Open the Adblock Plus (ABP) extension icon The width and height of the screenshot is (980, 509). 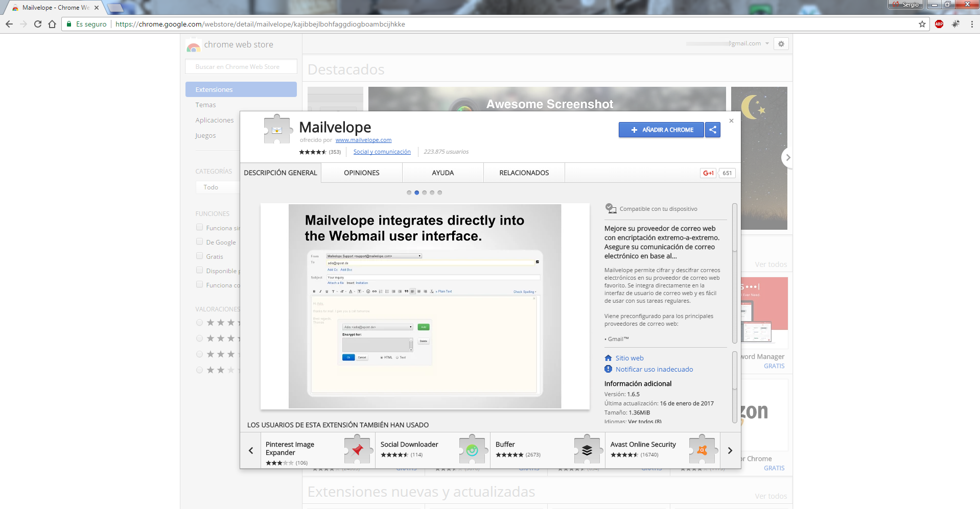click(x=939, y=24)
